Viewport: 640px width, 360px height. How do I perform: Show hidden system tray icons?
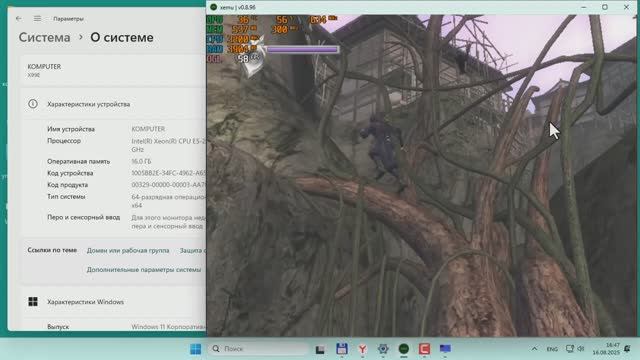[x=534, y=349]
